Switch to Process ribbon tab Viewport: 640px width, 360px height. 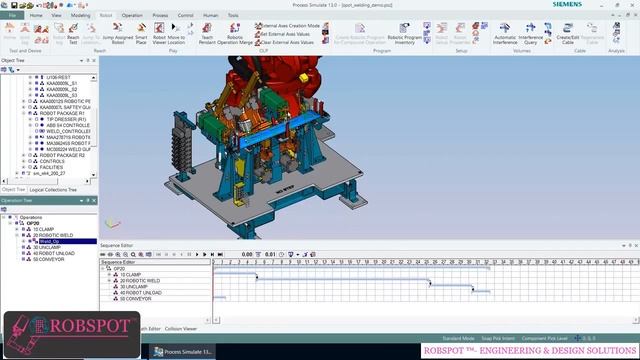pyautogui.click(x=160, y=16)
